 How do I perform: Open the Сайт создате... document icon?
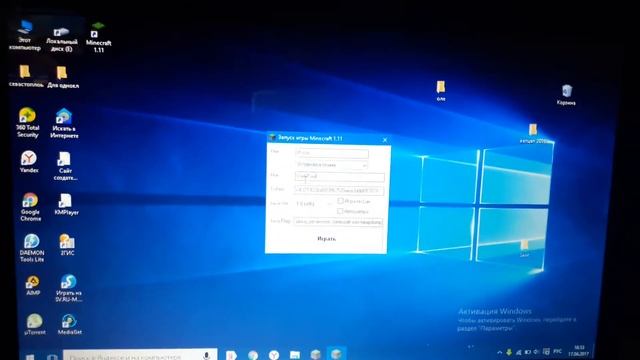[65, 166]
